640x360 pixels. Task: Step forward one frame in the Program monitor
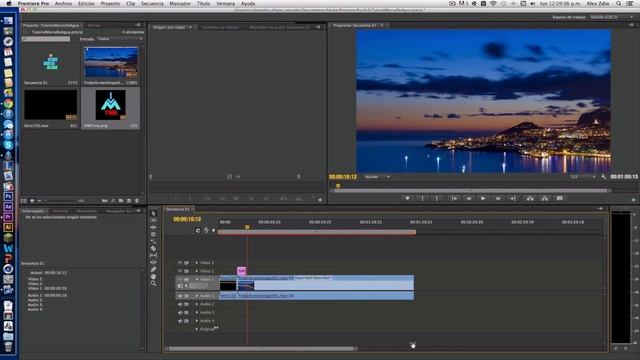498,198
